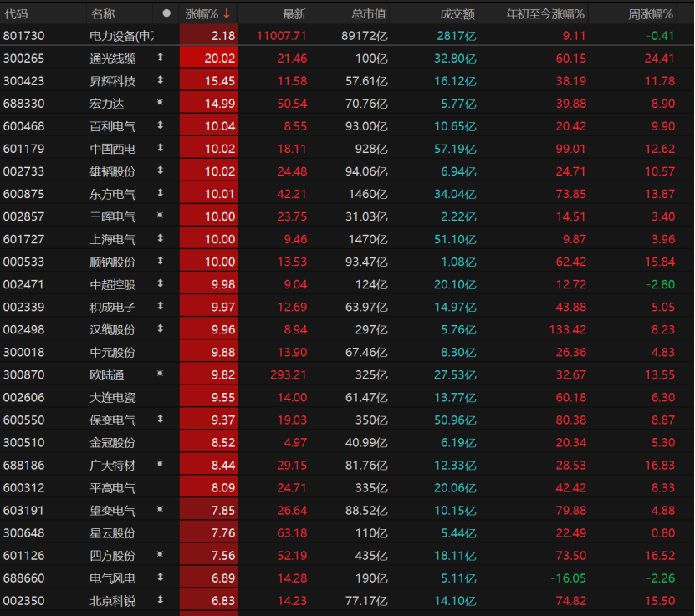Click the marker icon beside 保变电气
This screenshot has height=616, width=695.
161,419
